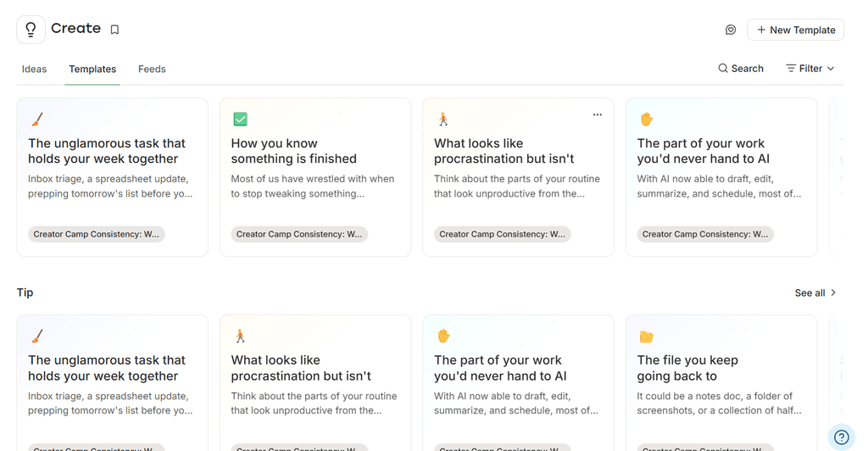Open Tip-section 'The unglamorous task' title
The width and height of the screenshot is (868, 451).
pos(107,368)
